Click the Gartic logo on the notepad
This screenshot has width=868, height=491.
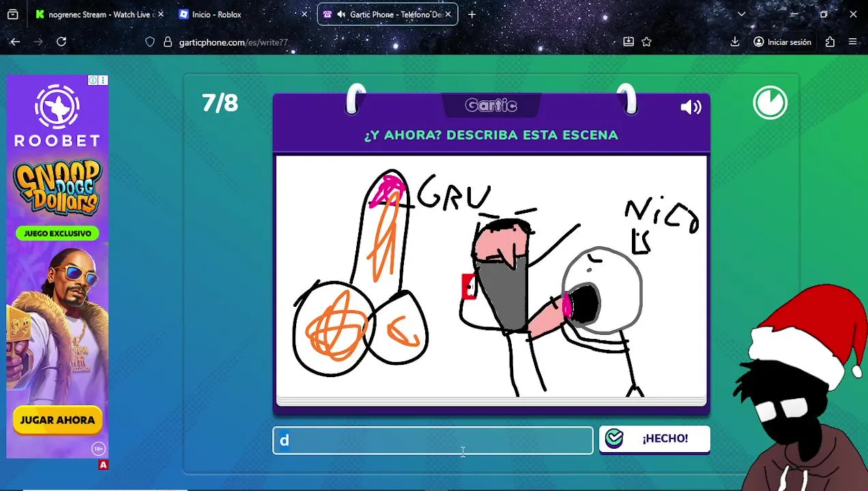pos(491,106)
